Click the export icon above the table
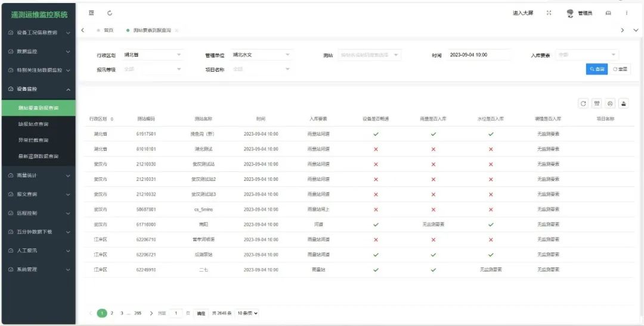644x326 pixels. 624,103
